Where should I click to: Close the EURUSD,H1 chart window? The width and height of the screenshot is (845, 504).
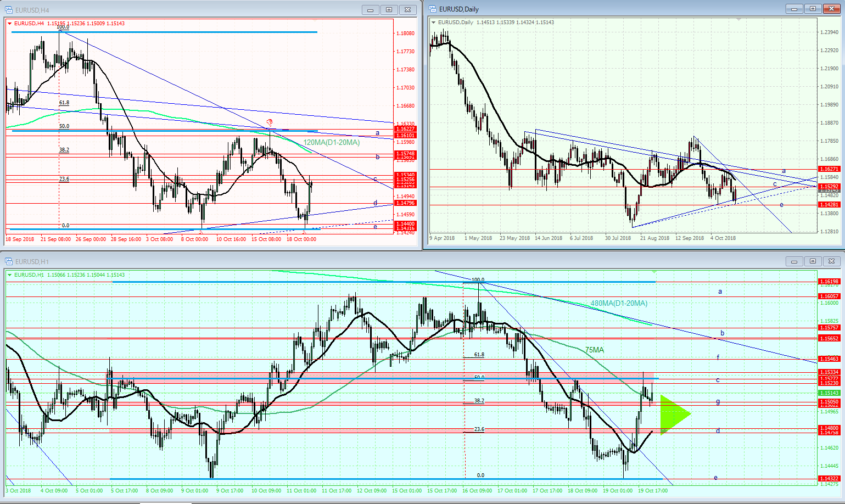coord(831,261)
